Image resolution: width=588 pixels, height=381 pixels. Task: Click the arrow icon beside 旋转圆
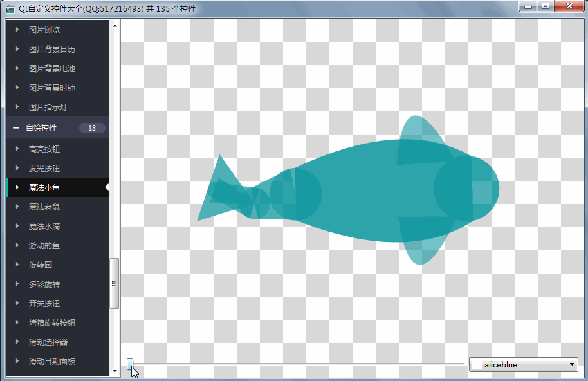pyautogui.click(x=18, y=265)
